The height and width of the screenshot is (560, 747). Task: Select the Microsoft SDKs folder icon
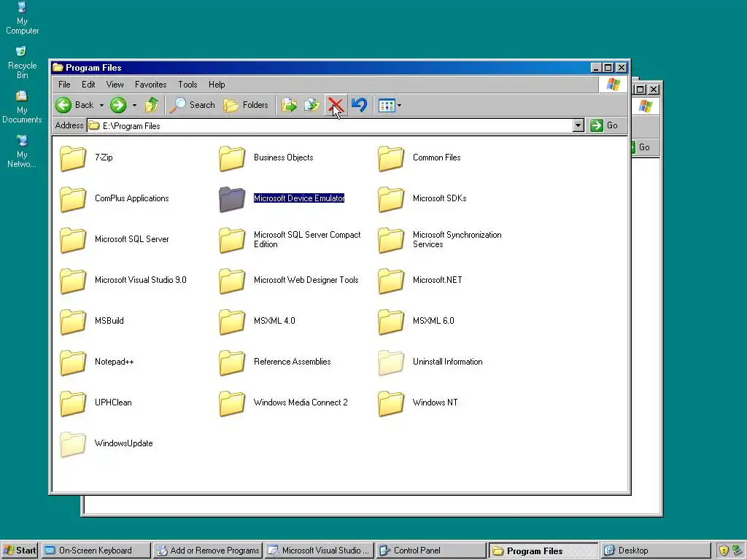point(391,199)
